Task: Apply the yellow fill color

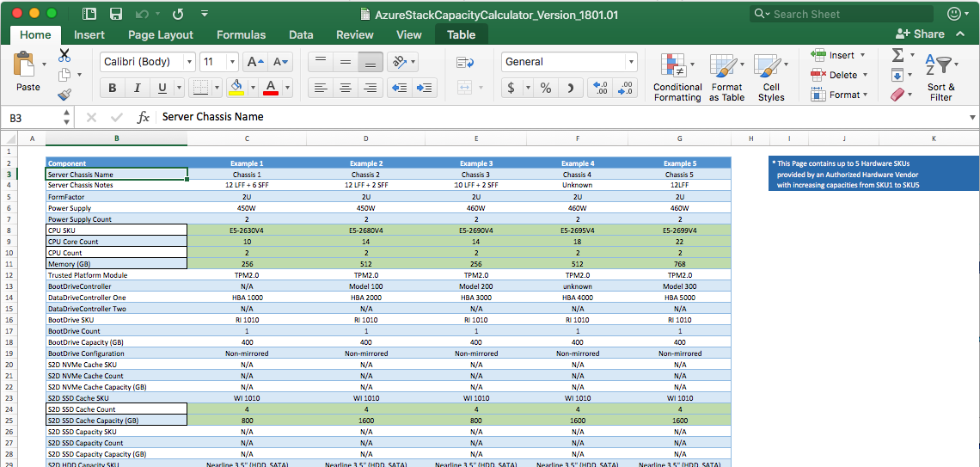Action: click(236, 88)
